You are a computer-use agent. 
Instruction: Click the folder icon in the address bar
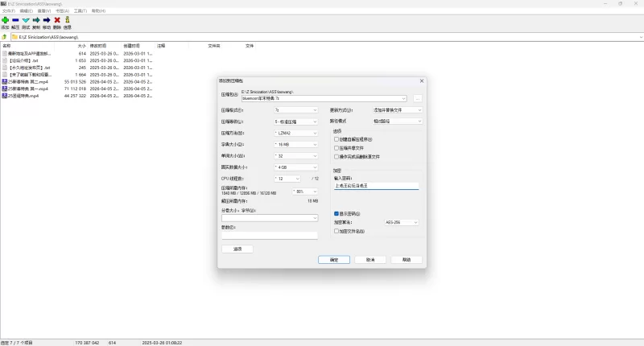(x=14, y=37)
